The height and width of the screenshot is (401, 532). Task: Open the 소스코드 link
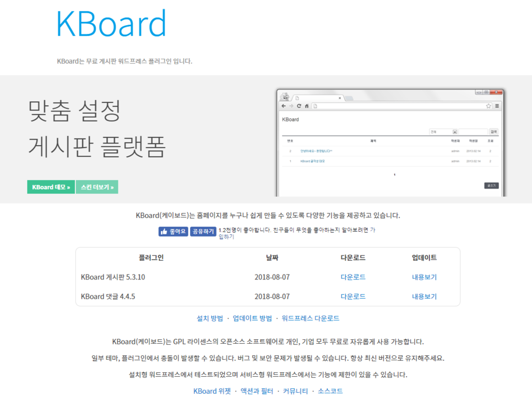point(330,391)
